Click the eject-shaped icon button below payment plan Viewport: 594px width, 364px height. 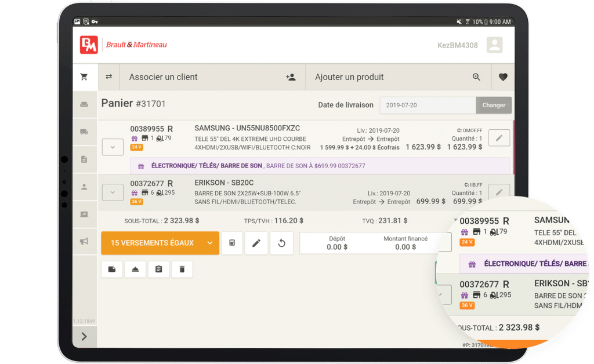tap(135, 270)
